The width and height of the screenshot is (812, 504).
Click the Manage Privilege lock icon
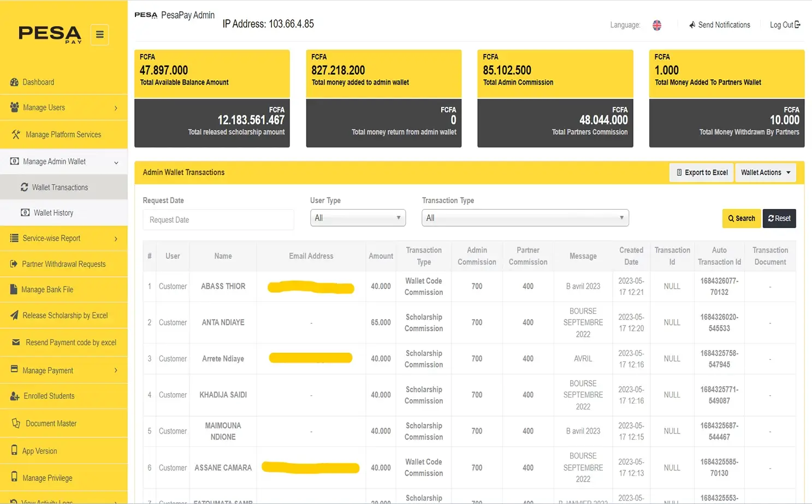[x=15, y=477]
